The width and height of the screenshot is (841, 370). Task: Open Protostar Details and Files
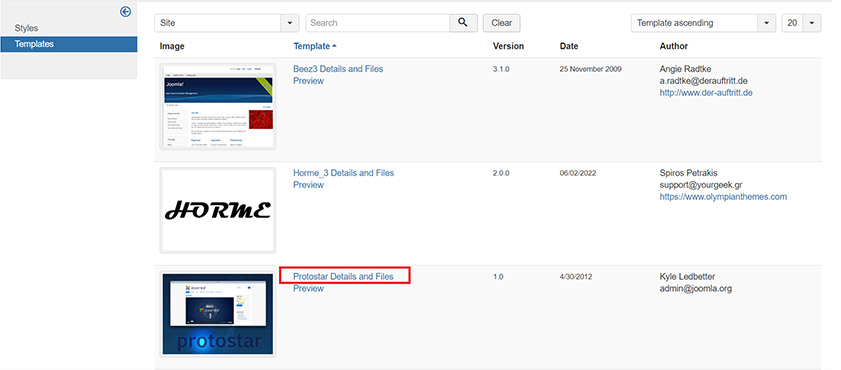(x=343, y=276)
